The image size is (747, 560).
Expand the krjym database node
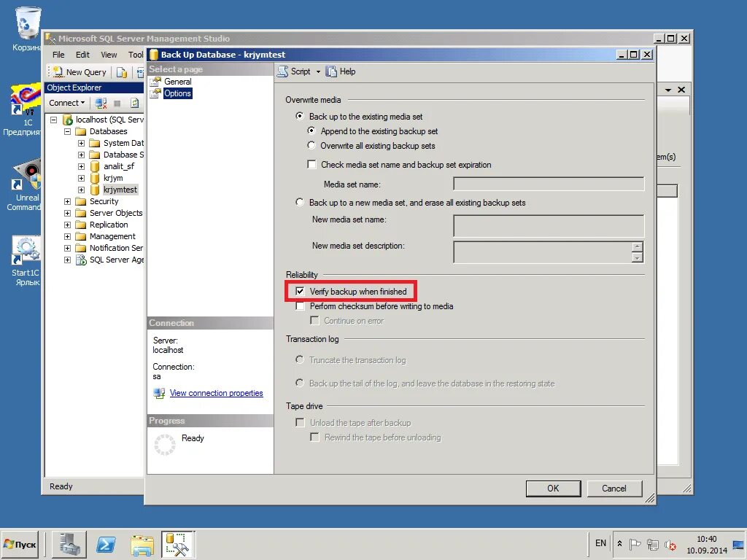[x=81, y=178]
